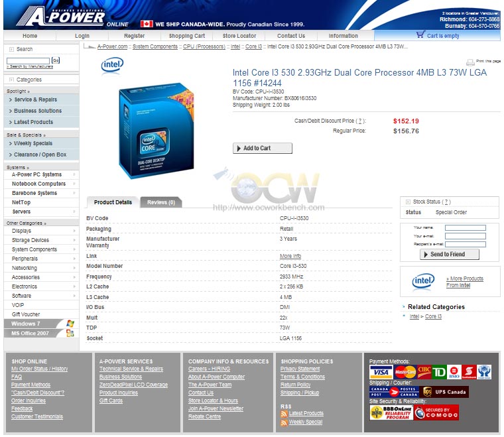This screenshot has width=504, height=437.
Task: Expand the Storage Devices category arrow
Action: coord(74,240)
